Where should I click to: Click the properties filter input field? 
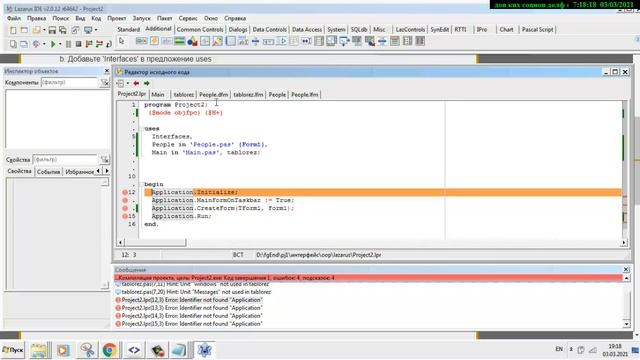click(65, 160)
